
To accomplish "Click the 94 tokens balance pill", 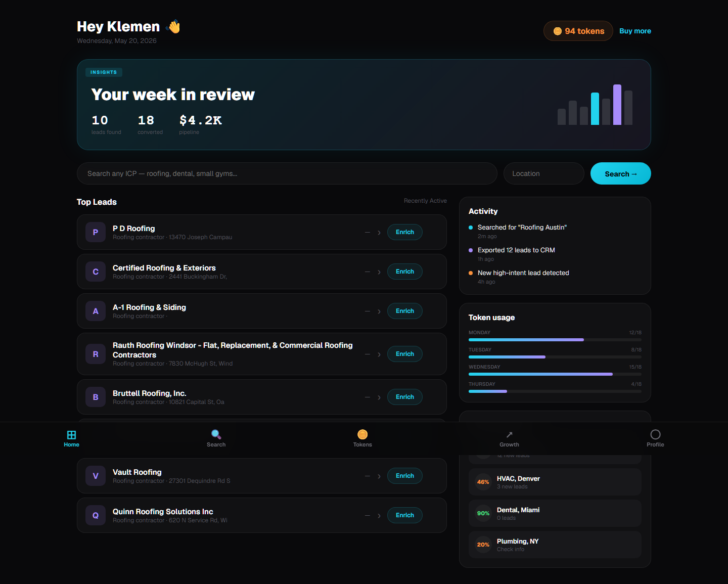I will [578, 31].
